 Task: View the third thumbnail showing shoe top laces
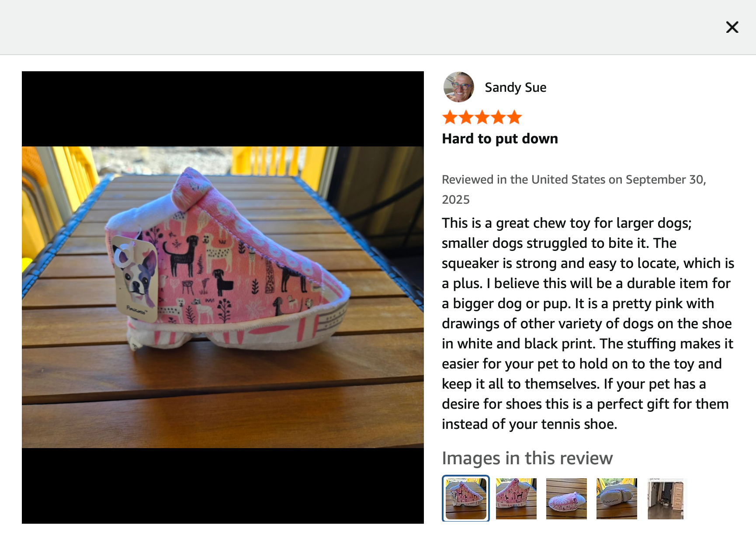click(566, 498)
